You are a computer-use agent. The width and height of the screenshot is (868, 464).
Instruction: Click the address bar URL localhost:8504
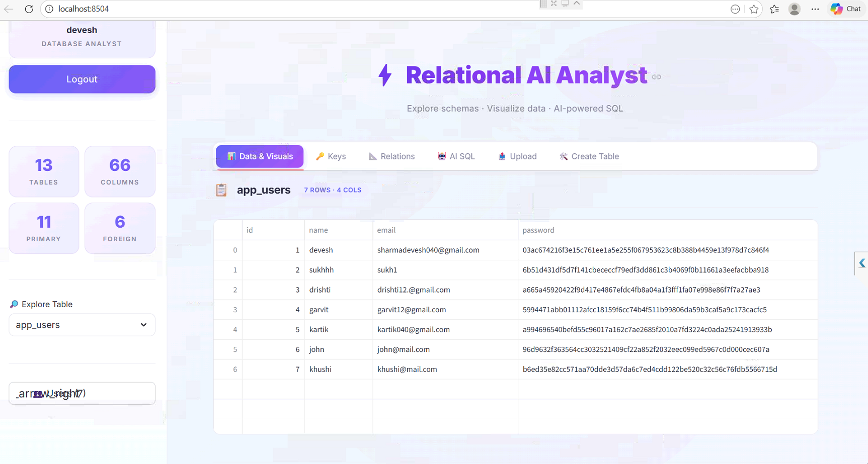84,9
